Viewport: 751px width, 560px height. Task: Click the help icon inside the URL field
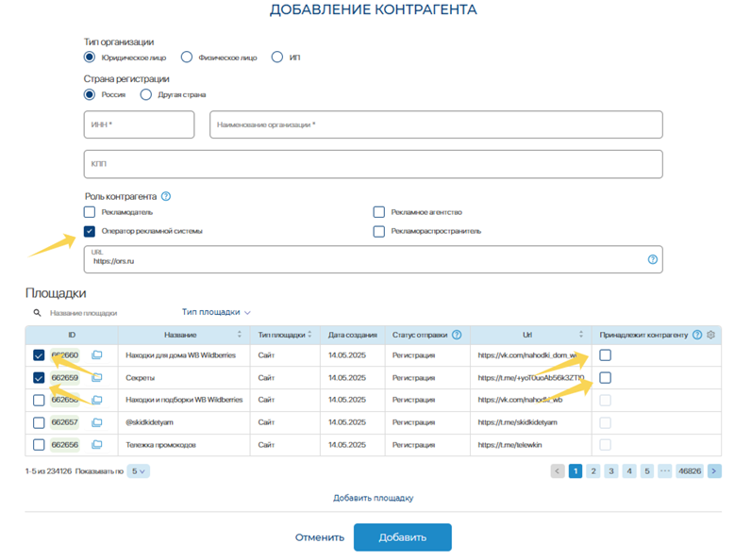[652, 259]
